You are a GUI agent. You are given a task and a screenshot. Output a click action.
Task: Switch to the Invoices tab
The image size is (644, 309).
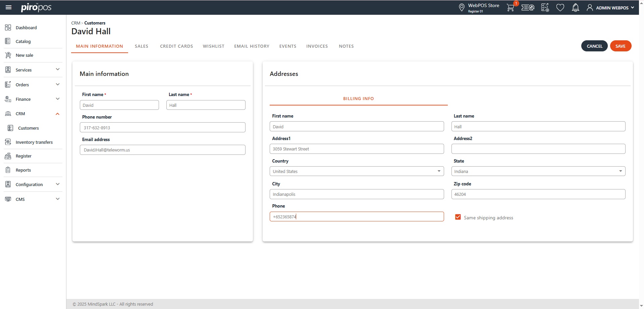[x=317, y=46]
